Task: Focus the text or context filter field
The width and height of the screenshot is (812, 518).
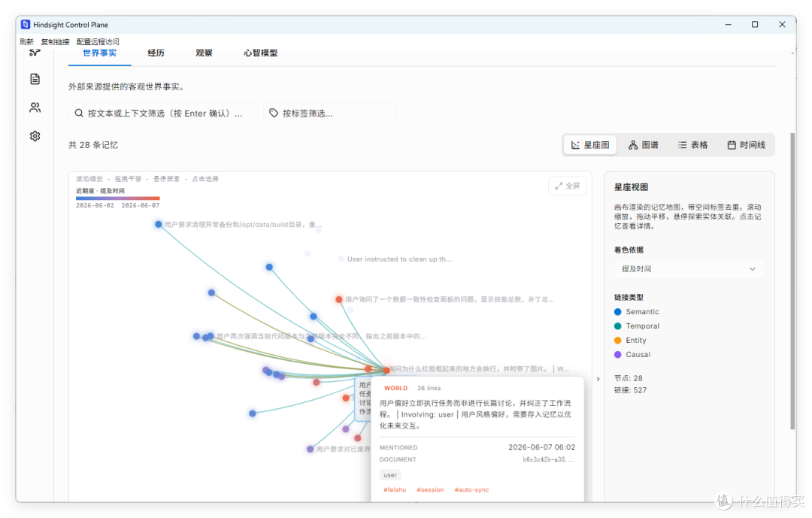Action: [x=163, y=113]
